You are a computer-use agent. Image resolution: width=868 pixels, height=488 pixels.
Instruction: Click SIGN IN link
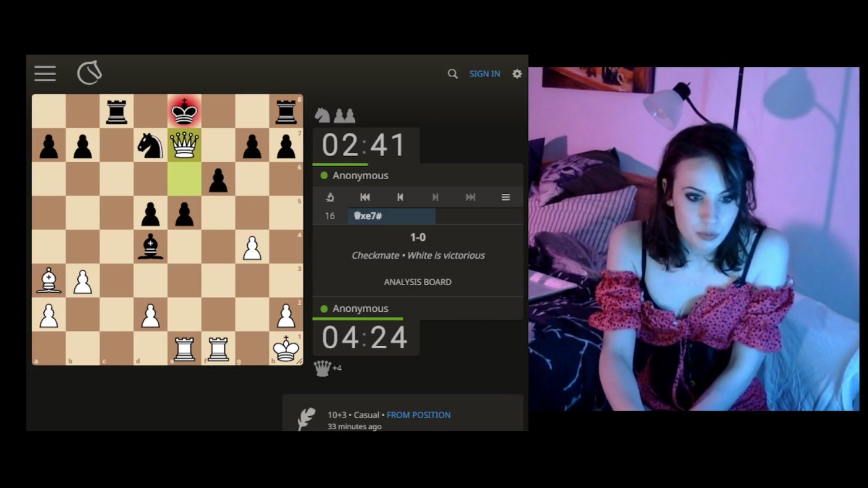click(x=485, y=74)
